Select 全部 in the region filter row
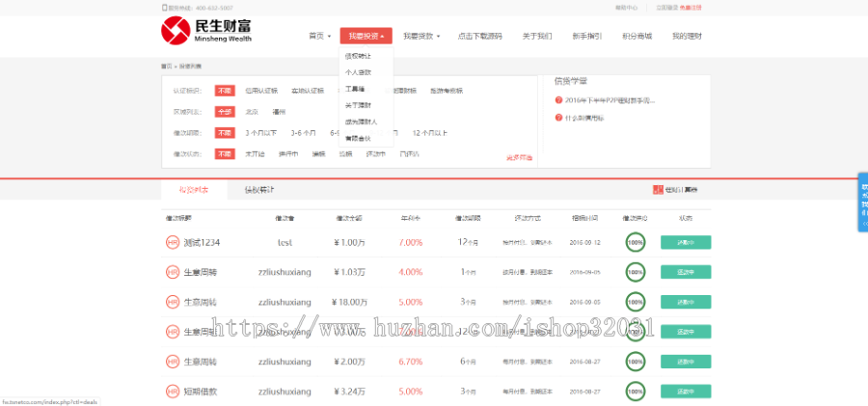Viewport: 868px width, 406px height. tap(225, 112)
